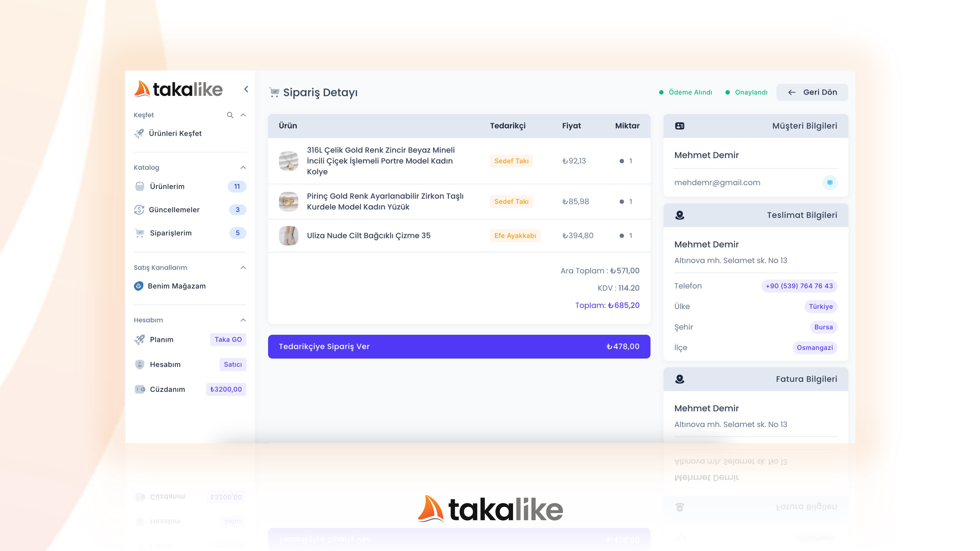
Task: Click the price ₺92,13
Action: click(574, 161)
